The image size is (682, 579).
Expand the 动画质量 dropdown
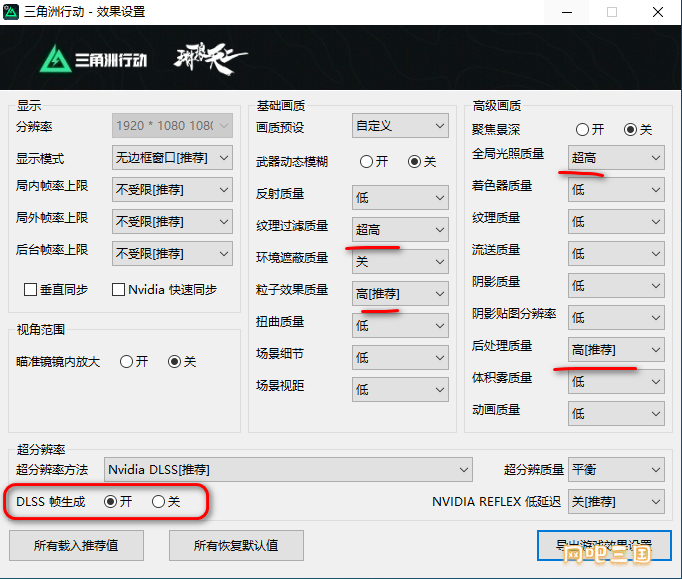tap(616, 414)
